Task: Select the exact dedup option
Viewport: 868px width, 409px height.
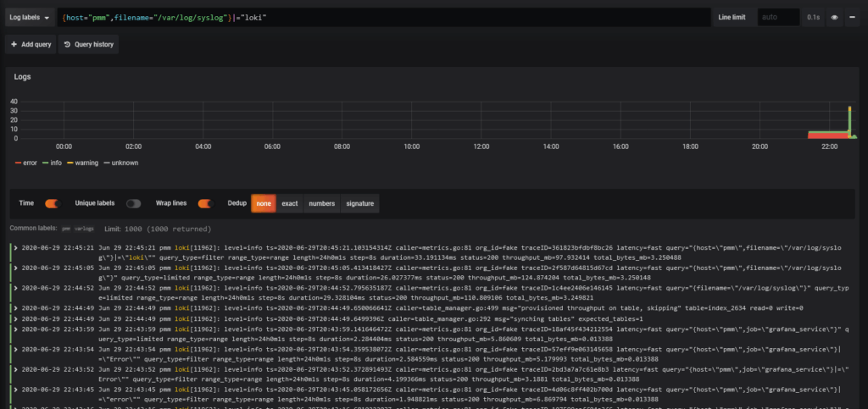Action: pyautogui.click(x=290, y=203)
